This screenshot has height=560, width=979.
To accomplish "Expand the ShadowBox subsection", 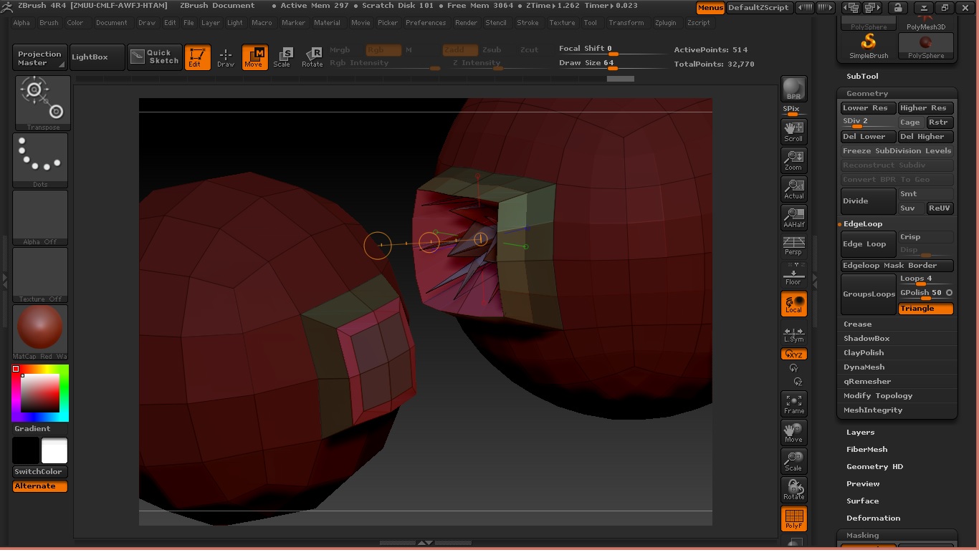I will (866, 339).
